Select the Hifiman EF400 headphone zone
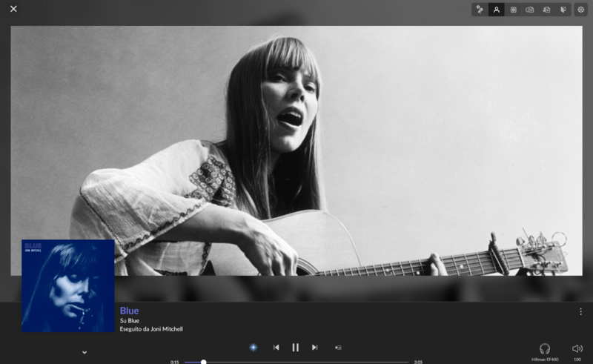 [x=545, y=352]
